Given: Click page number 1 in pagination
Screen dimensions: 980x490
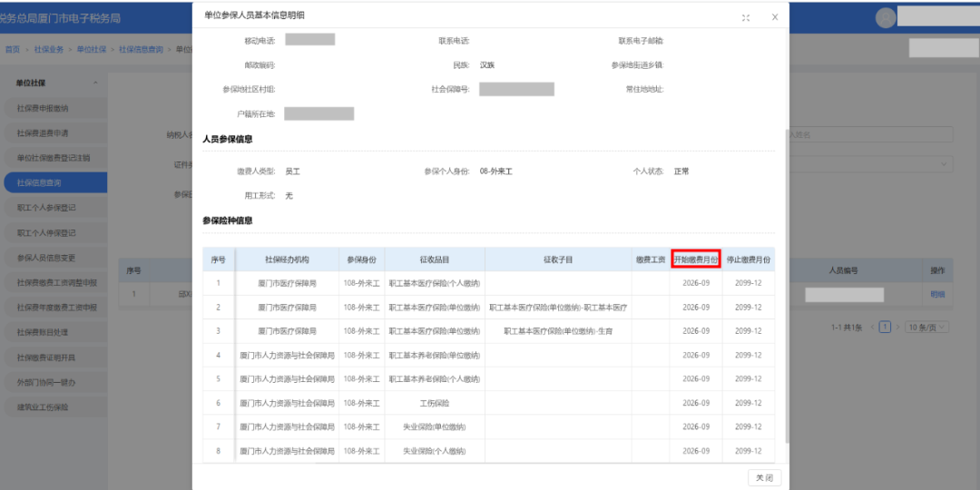Looking at the screenshot, I should tap(885, 327).
